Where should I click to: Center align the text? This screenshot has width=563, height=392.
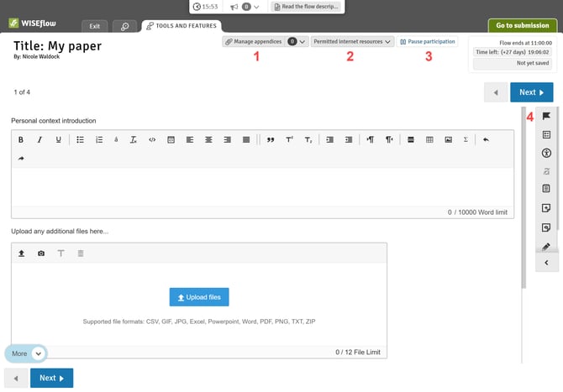[x=208, y=140]
